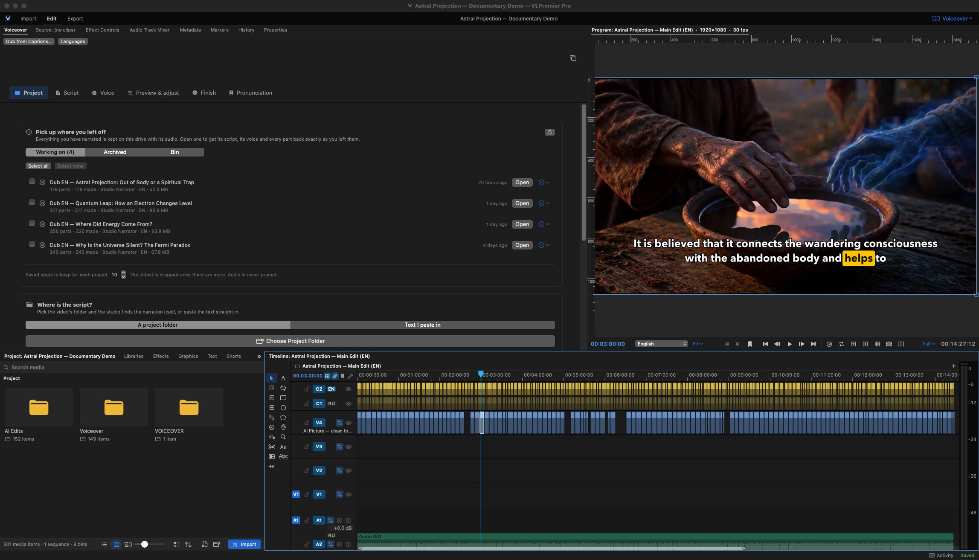Switch to the Archived projects tab

point(115,152)
